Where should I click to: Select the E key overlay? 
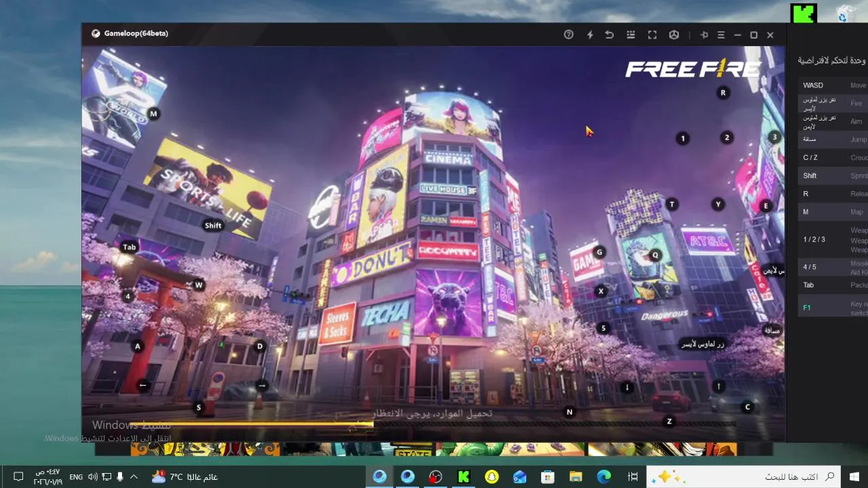point(766,206)
